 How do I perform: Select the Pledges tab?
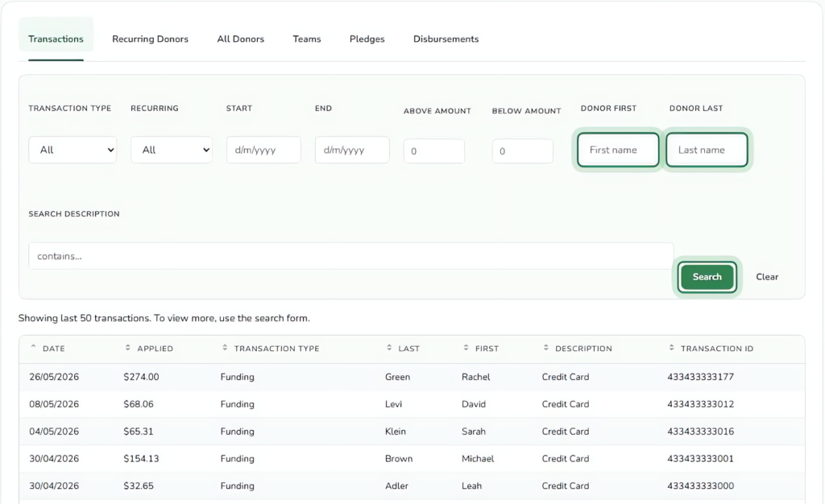tap(367, 39)
